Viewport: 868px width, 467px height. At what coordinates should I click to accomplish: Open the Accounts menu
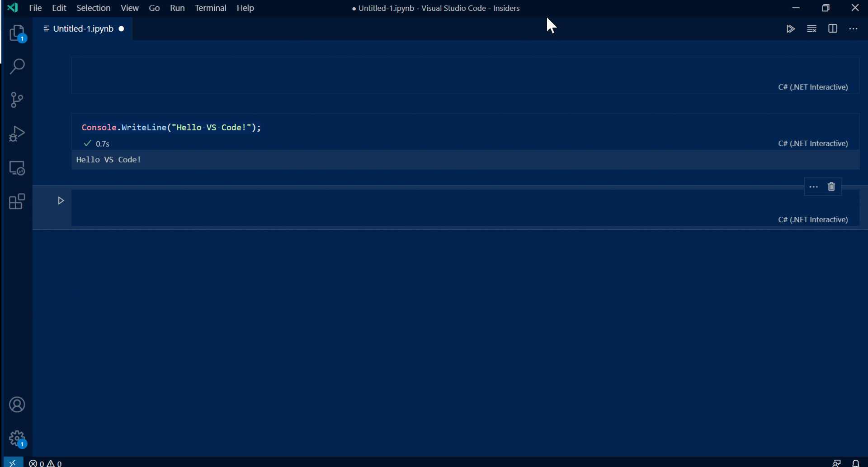point(17,405)
